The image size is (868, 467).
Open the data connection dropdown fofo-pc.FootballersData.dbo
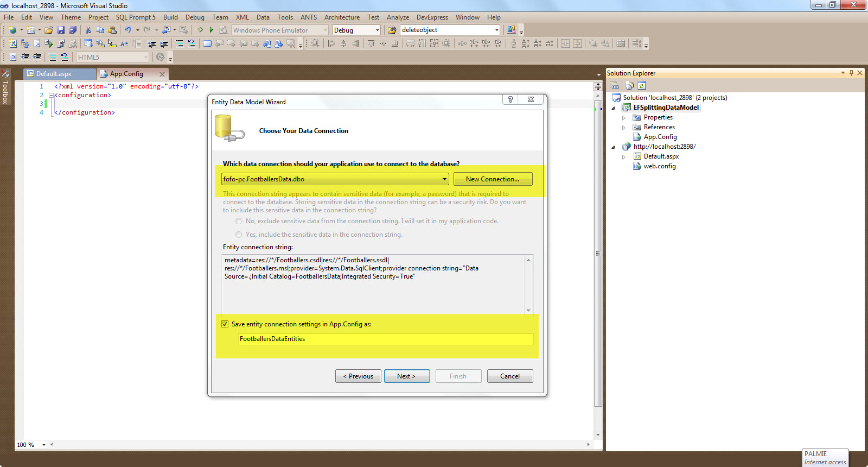[335, 179]
